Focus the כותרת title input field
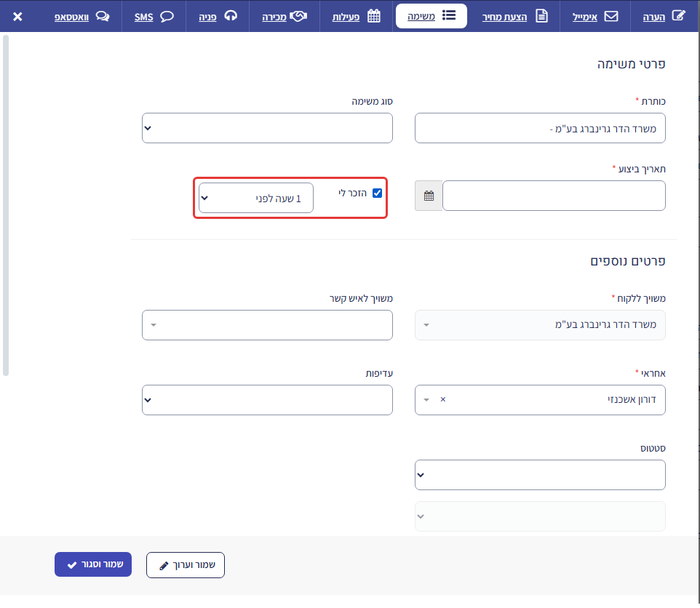 pos(540,128)
